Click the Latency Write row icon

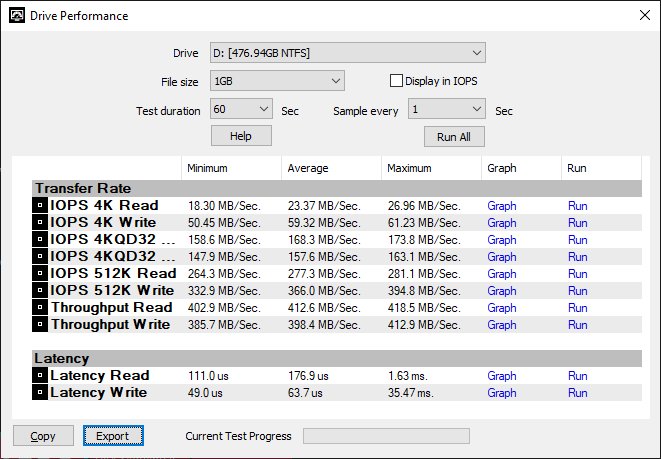40,392
